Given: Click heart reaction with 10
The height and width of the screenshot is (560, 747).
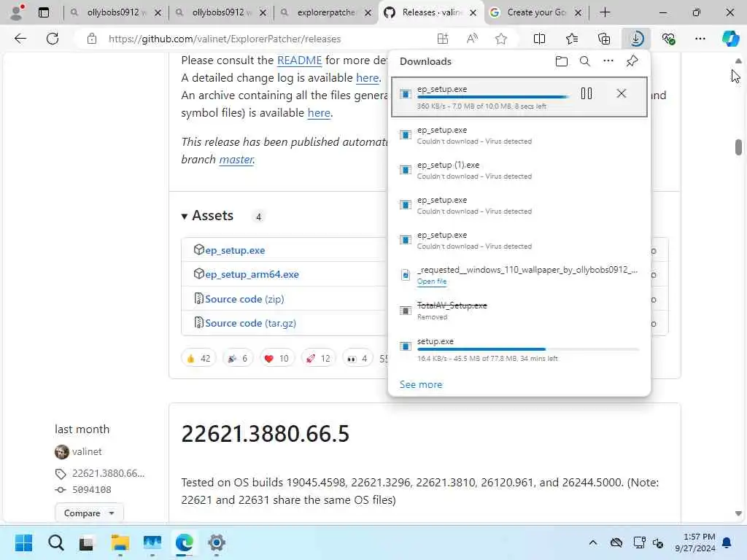Looking at the screenshot, I should (276, 358).
